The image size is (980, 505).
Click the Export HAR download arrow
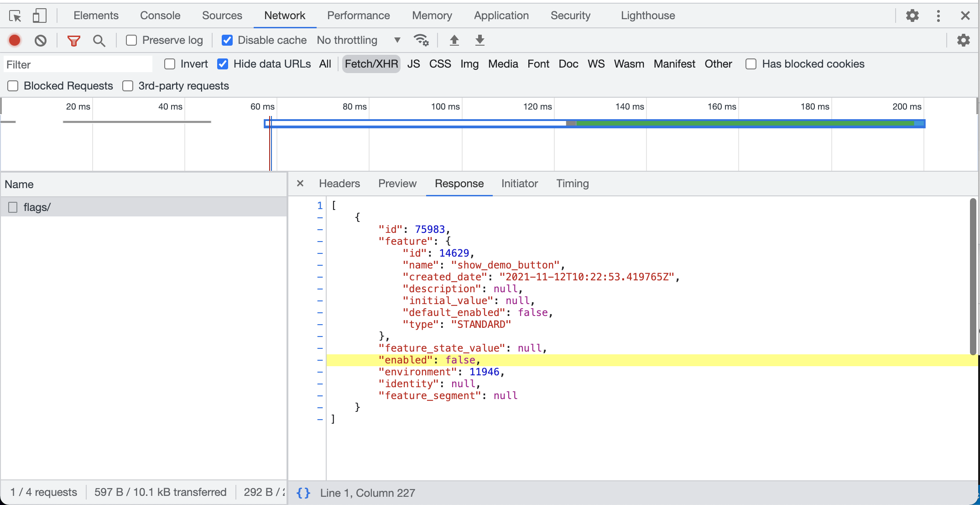click(x=480, y=40)
